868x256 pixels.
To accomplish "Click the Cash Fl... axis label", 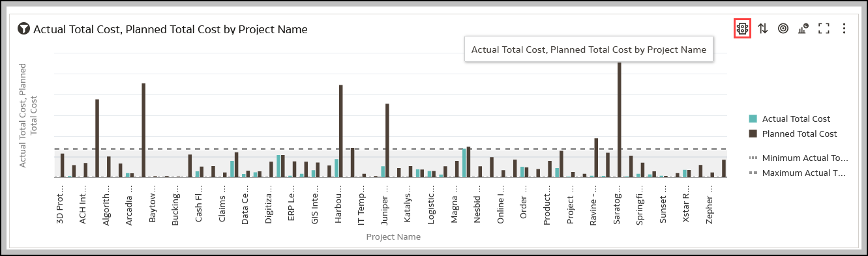I will point(199,203).
